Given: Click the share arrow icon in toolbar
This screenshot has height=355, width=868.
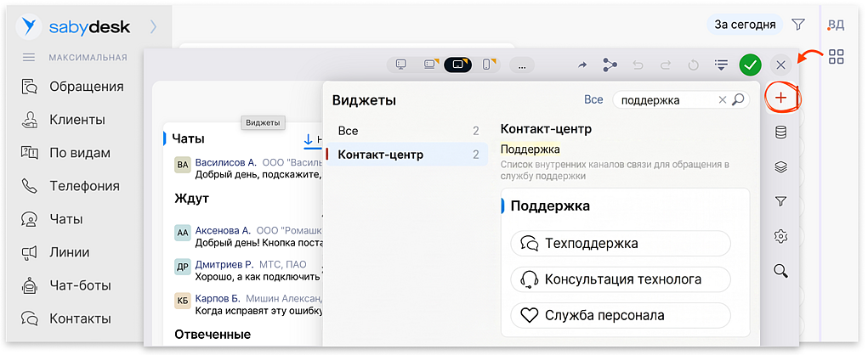Looking at the screenshot, I should (x=582, y=65).
